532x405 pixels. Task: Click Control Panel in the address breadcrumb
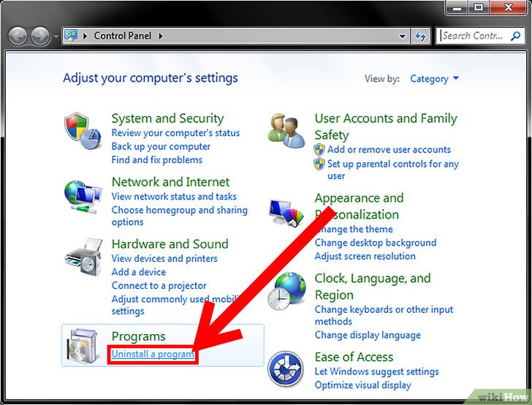(123, 36)
